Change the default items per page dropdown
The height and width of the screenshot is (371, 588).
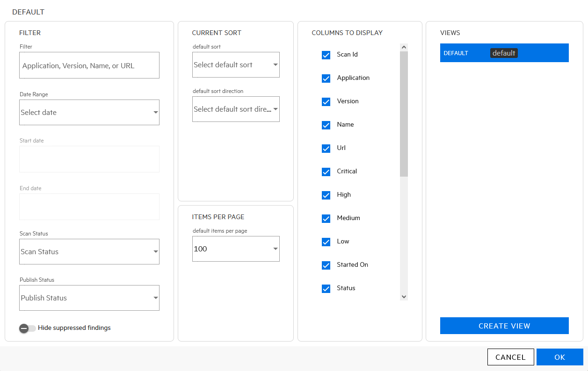[x=236, y=249]
